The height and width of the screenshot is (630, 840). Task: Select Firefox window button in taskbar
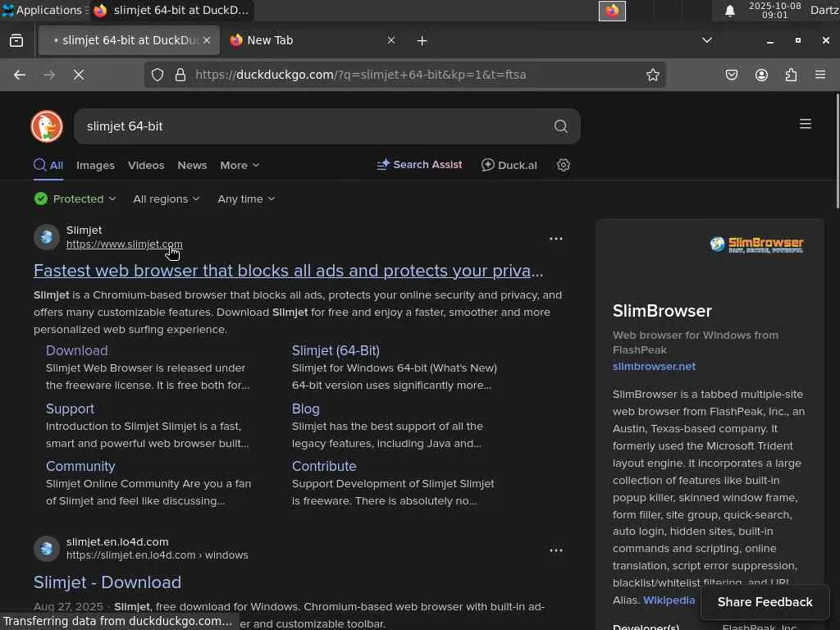click(x=172, y=10)
